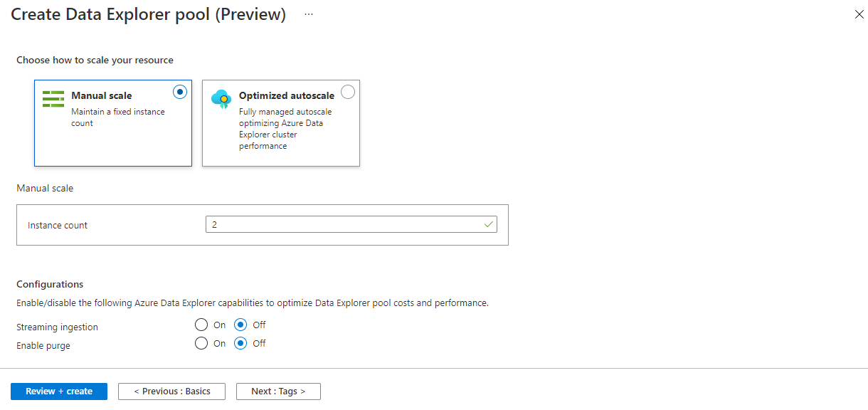Open the ellipsis more options menu
This screenshot has width=868, height=410.
point(309,14)
